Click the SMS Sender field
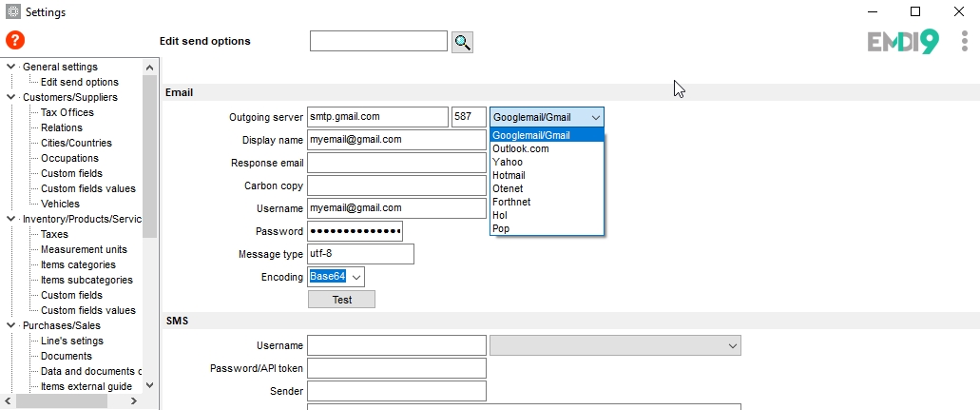The image size is (980, 410). pos(397,391)
